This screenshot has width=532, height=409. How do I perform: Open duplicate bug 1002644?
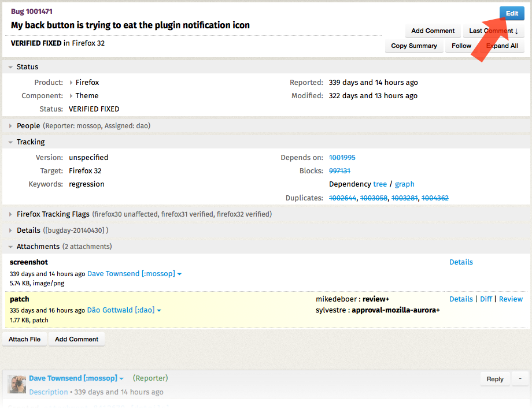[343, 198]
